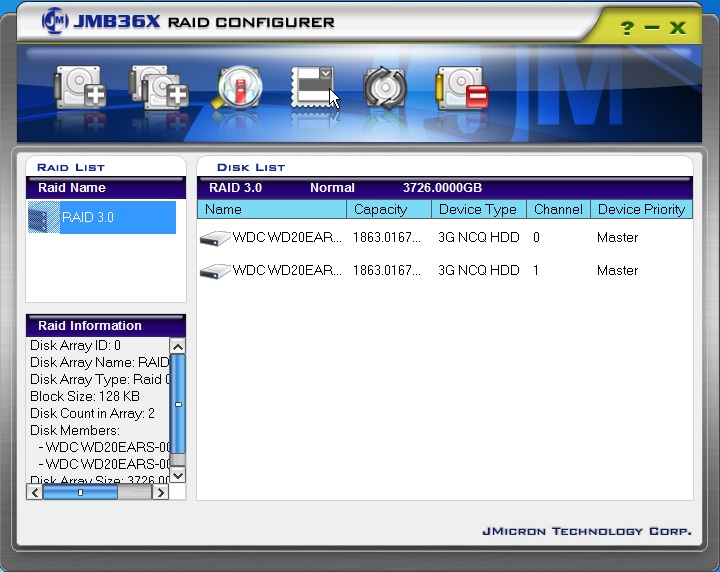Click Master priority in first disk row
Image resolution: width=720 pixels, height=572 pixels.
pos(618,237)
